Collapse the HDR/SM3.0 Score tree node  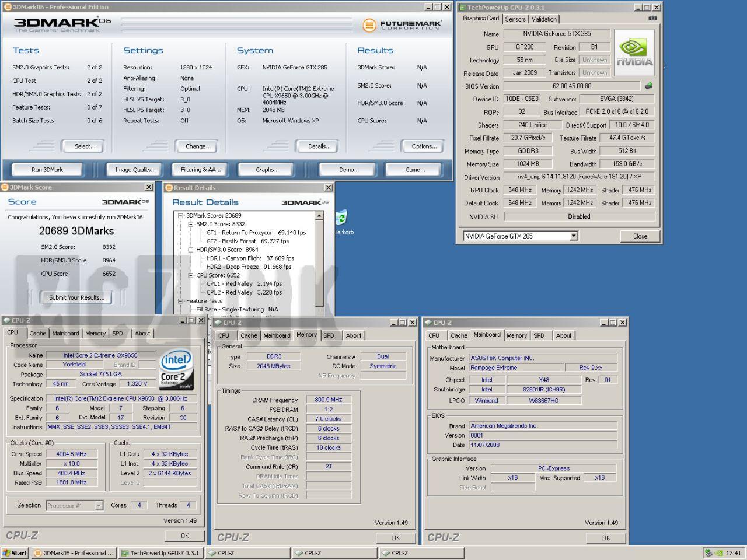pos(191,250)
